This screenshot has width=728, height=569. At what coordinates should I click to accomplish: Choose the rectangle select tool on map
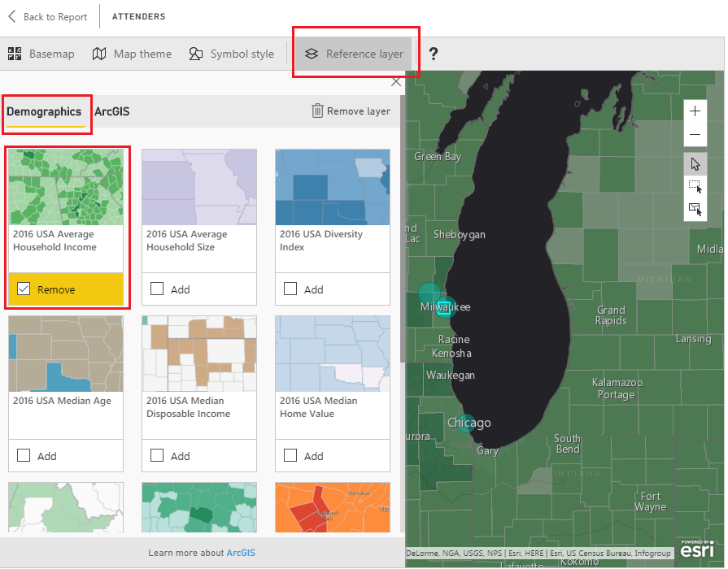(695, 187)
